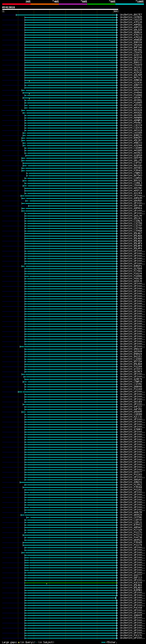Screen dimensions: 146x644
Task: Select the UniRef100_O22430 entry
Action: tap(131, 83)
